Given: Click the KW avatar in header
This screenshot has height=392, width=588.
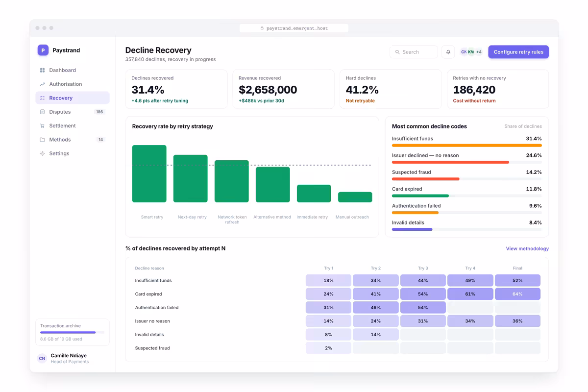Looking at the screenshot, I should point(471,52).
